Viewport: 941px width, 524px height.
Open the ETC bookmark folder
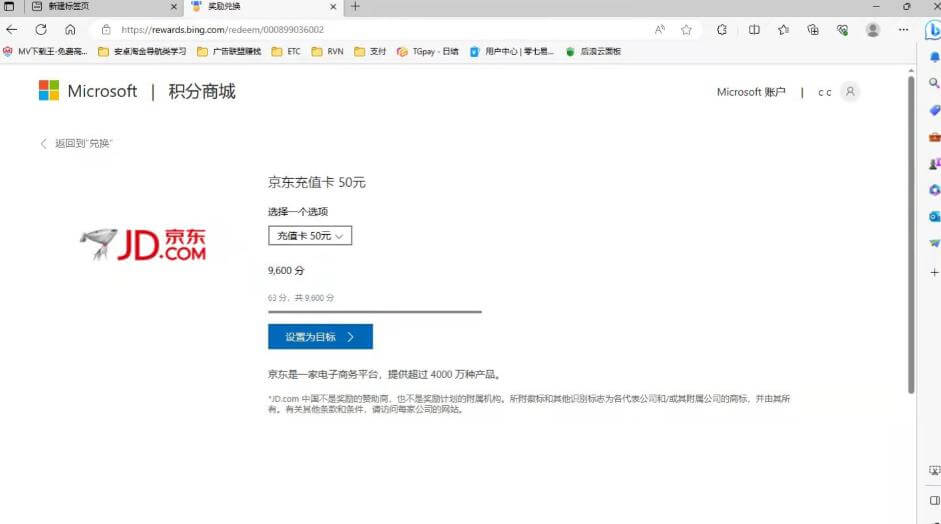[286, 52]
